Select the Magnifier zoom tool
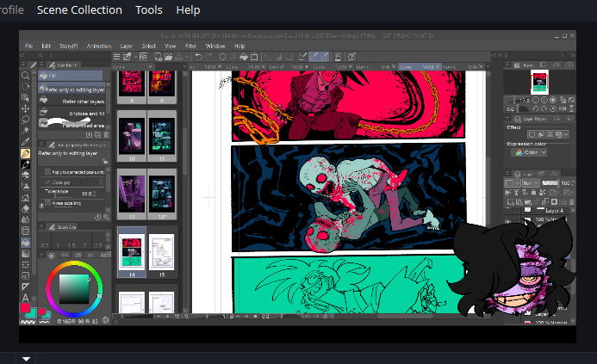The height and width of the screenshot is (364, 597). [x=26, y=76]
